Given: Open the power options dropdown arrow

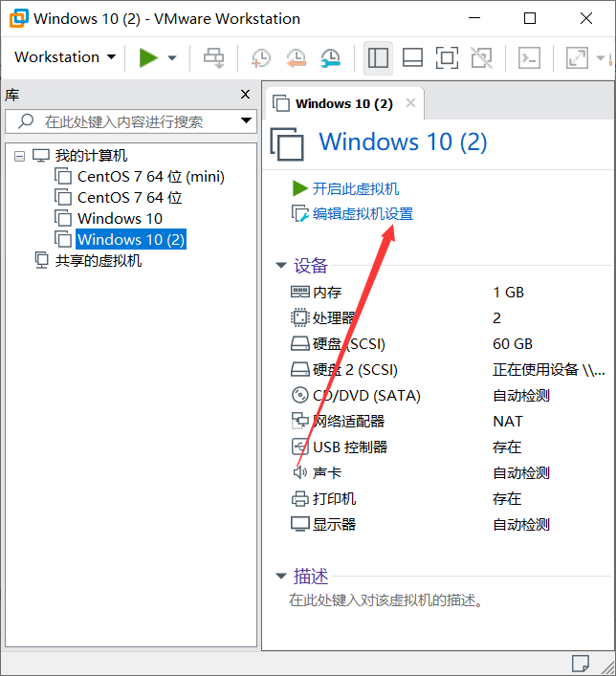Looking at the screenshot, I should 172,57.
